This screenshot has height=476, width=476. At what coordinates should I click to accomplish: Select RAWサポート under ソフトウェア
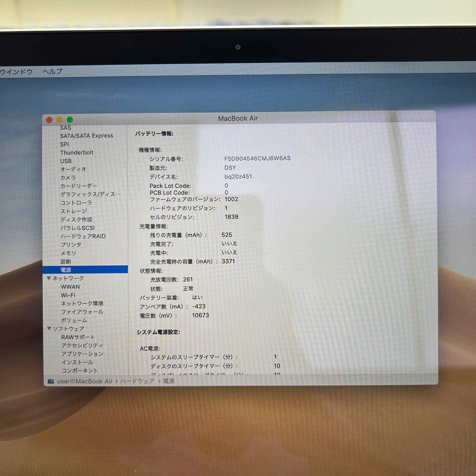point(78,337)
